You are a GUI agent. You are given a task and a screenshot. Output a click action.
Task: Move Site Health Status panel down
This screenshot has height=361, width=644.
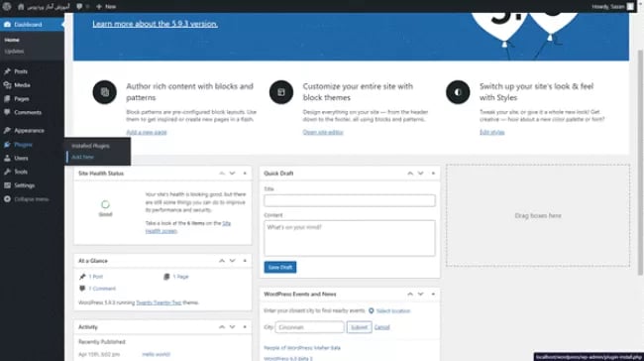click(x=233, y=174)
